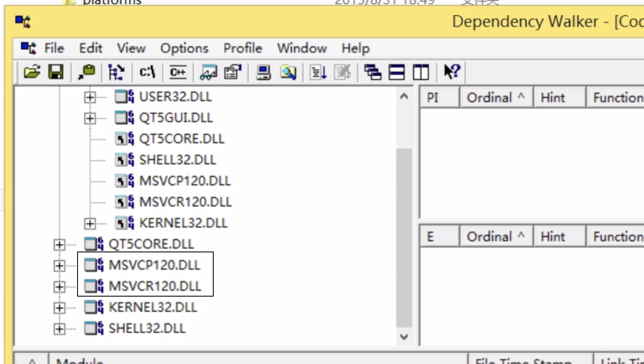Click Dependency Walker title bar app icon
Screen dimensions: 644x364
click(23, 21)
